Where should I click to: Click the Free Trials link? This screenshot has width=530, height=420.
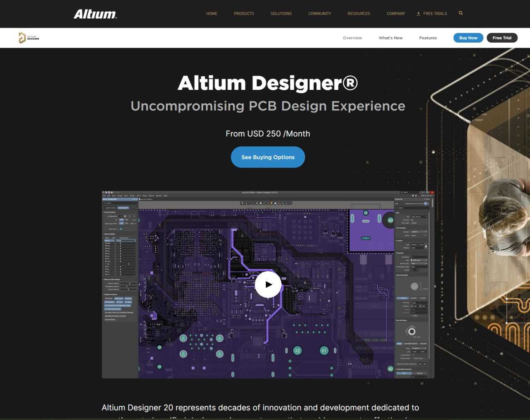tap(435, 14)
